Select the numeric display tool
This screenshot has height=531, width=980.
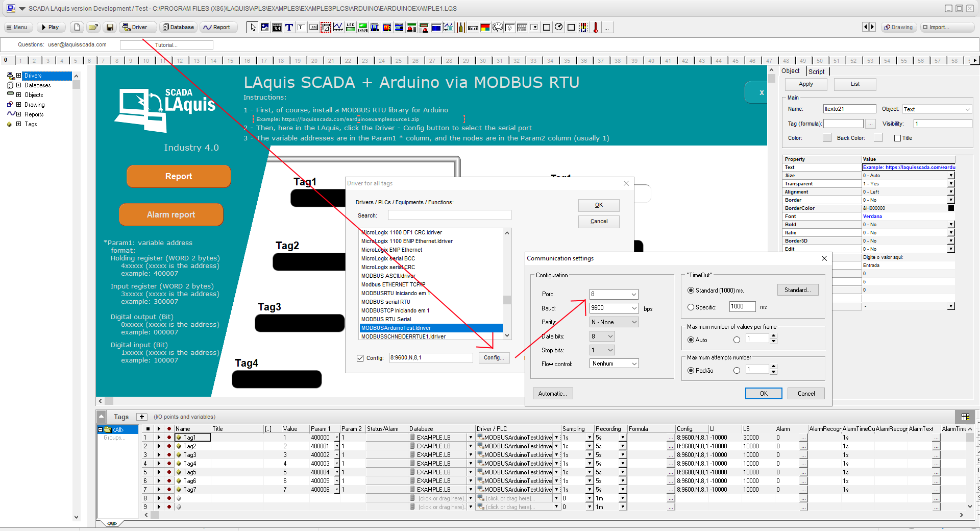coord(277,27)
